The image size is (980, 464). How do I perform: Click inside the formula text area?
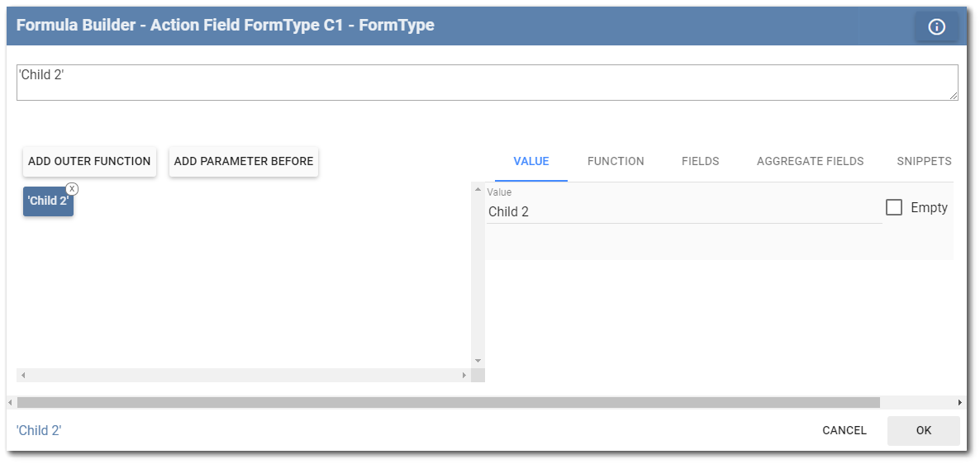click(487, 83)
